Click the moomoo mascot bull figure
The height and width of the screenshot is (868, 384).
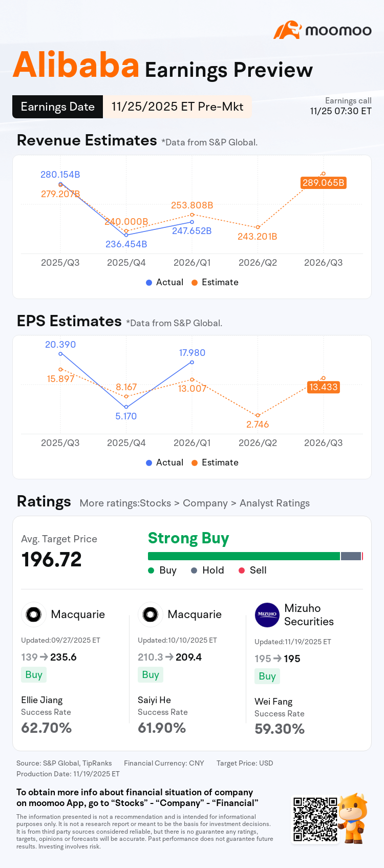353,818
